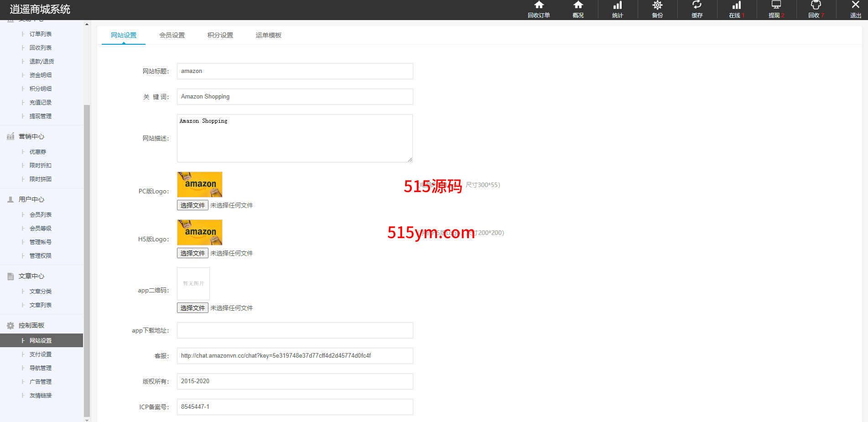
Task: Collapse the 文章中心 sidebar section
Action: click(x=31, y=276)
